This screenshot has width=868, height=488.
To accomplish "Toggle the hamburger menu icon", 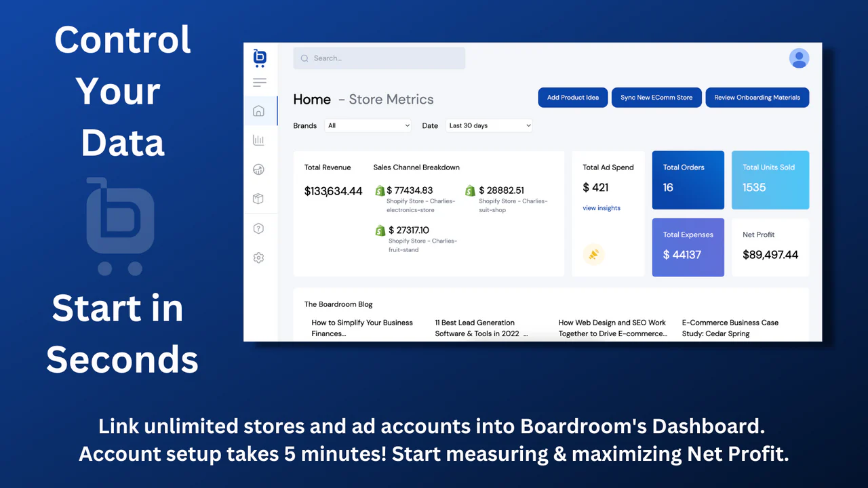I will [260, 83].
